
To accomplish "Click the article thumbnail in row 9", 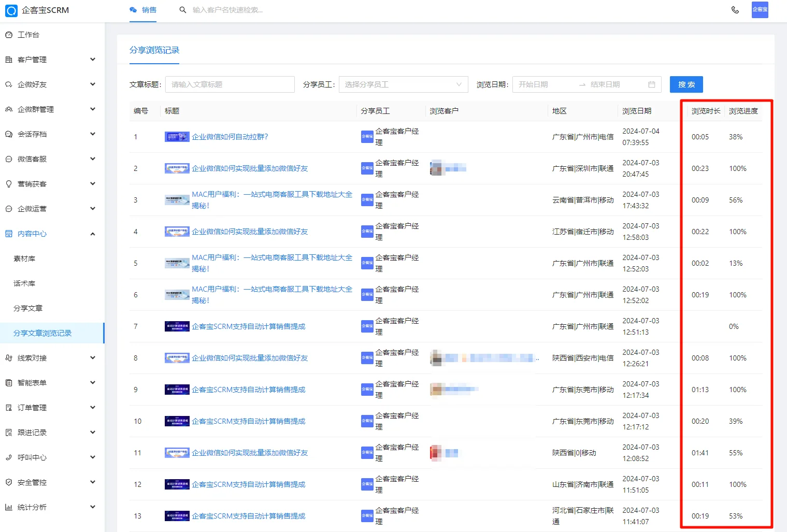I will coord(177,390).
